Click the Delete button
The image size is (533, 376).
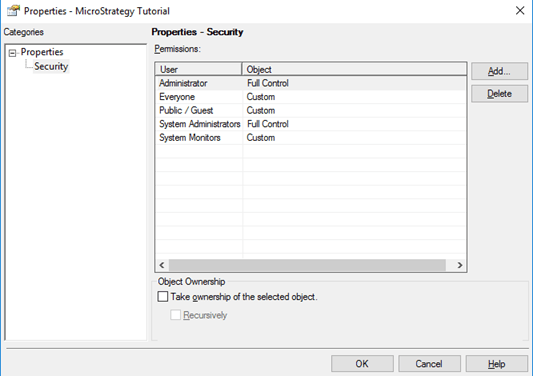(499, 93)
